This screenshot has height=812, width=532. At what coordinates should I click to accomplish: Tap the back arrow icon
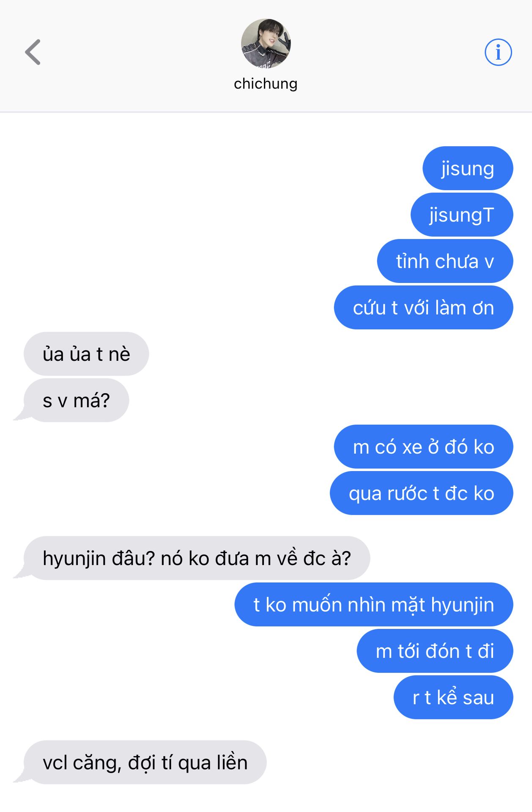coord(33,52)
